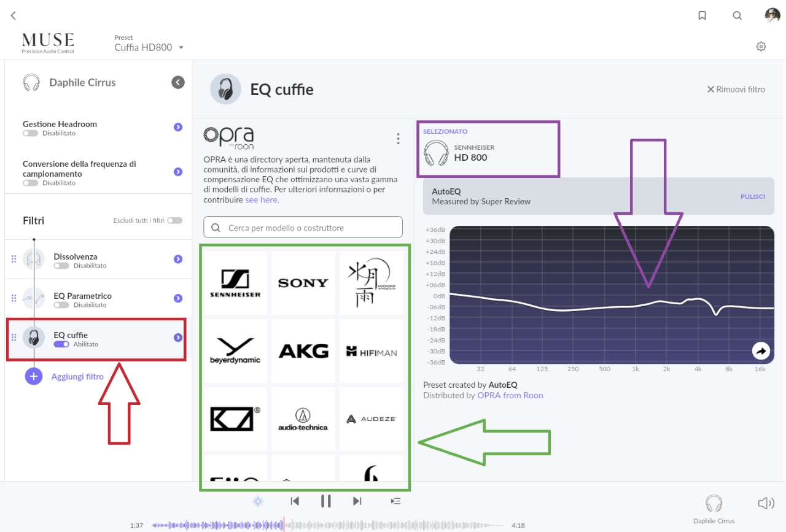Expand the sample rate conversion settings arrow

point(178,172)
